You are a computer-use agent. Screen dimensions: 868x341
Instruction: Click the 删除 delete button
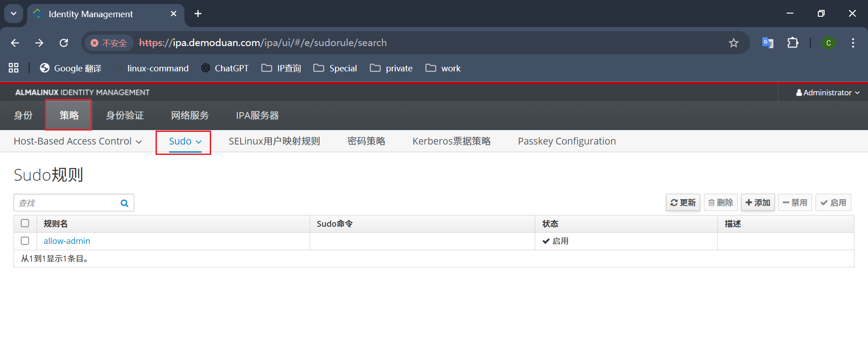point(721,203)
